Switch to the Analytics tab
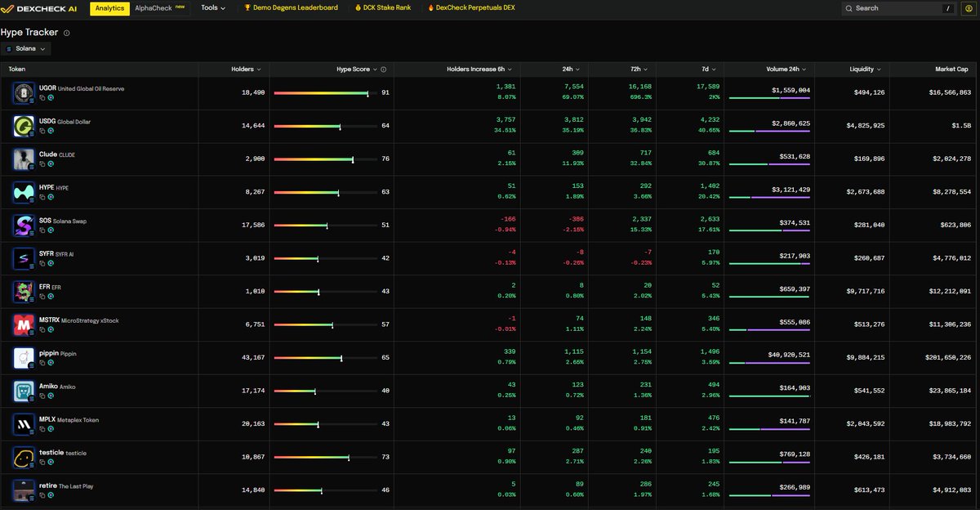 click(x=109, y=8)
